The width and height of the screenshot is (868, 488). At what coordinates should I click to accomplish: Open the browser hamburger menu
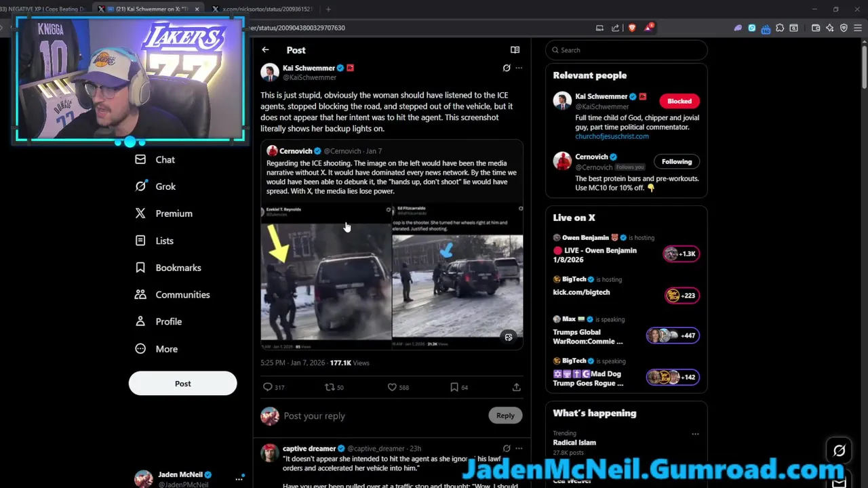point(859,28)
